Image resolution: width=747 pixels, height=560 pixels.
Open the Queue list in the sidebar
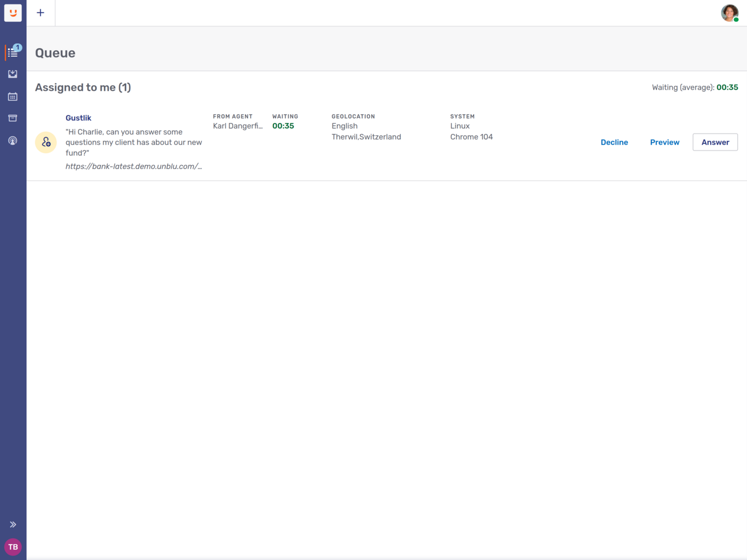coord(13,52)
